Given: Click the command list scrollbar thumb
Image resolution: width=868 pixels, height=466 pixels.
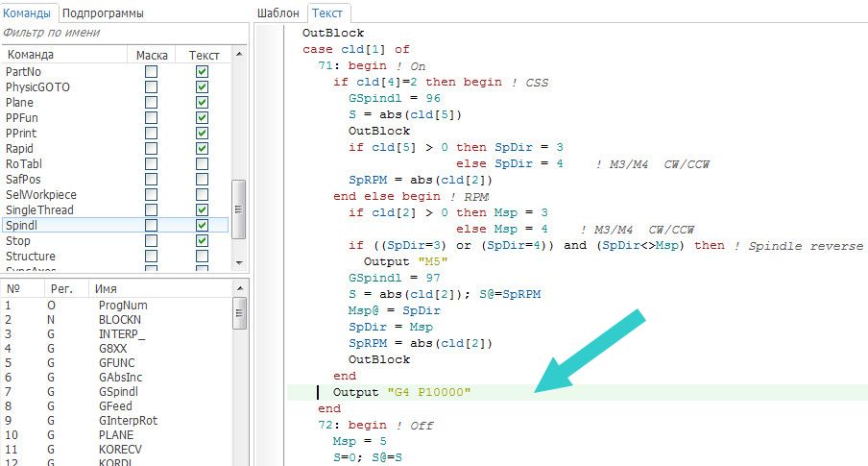Looking at the screenshot, I should (238, 209).
